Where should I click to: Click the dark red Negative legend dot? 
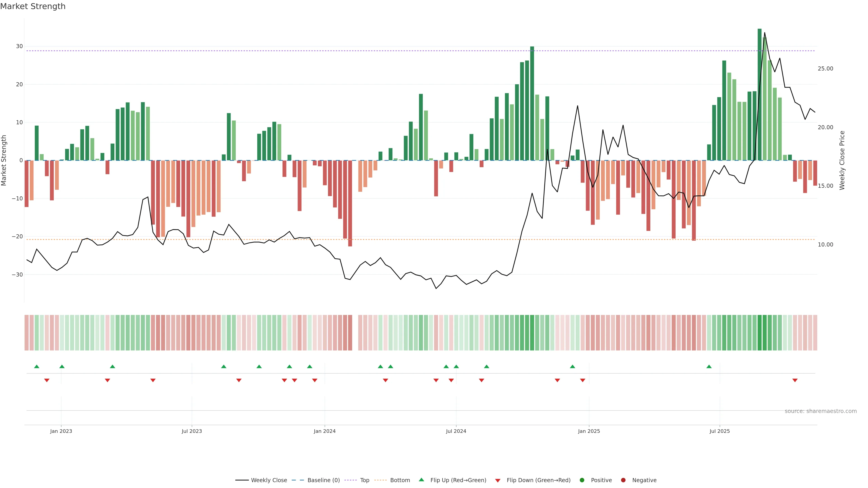(x=623, y=480)
